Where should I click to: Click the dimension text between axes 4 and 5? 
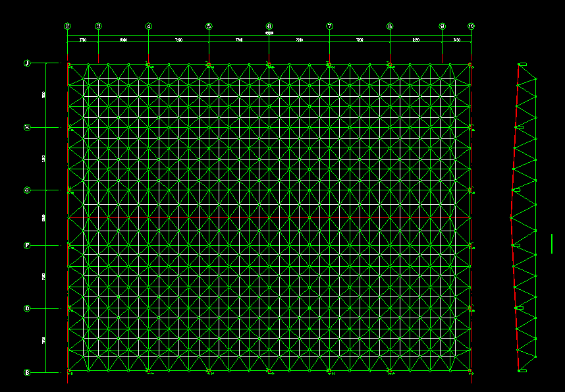pyautogui.click(x=178, y=41)
